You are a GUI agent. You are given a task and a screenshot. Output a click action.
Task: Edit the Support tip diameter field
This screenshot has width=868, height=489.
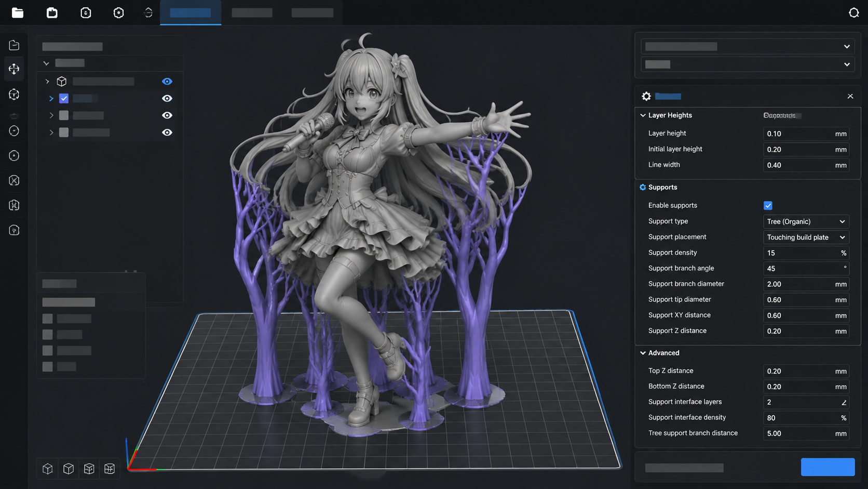click(806, 299)
